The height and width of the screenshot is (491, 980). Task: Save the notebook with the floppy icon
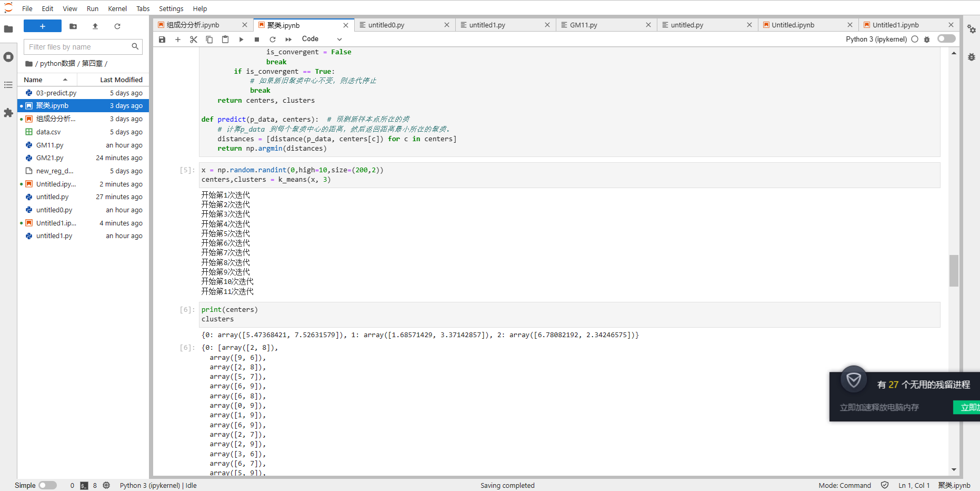[x=162, y=40]
